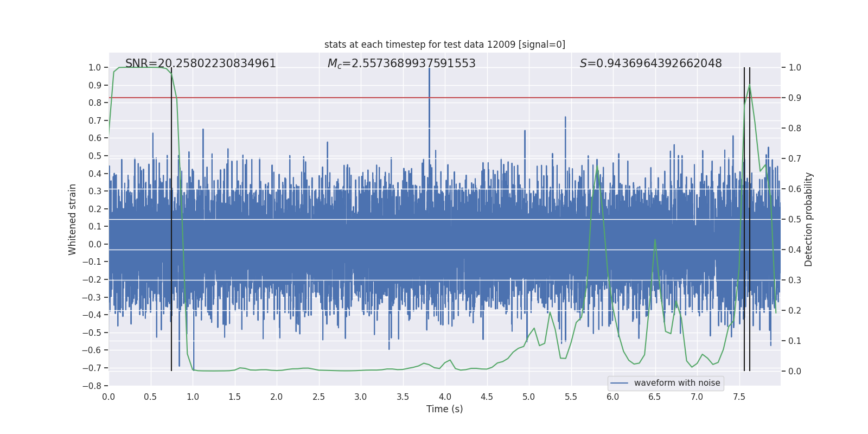Screen dimensions: 868x434
Task: Click the 'Whitened strain' y-axis label
Action: pyautogui.click(x=73, y=219)
